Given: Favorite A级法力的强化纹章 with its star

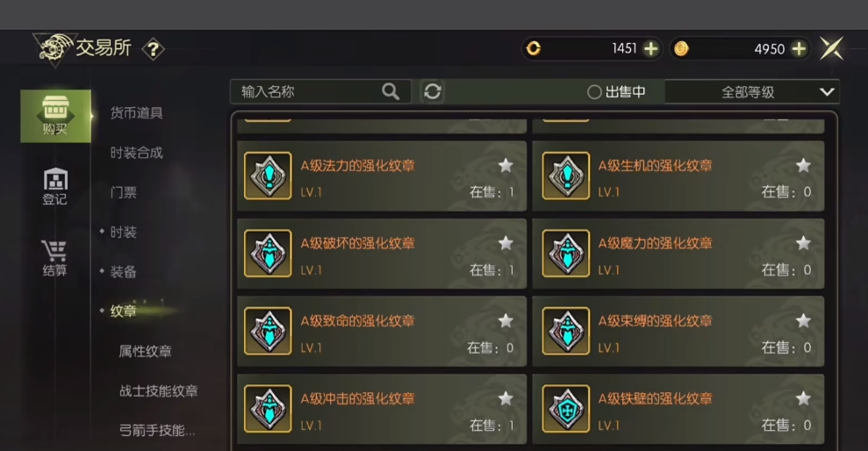Looking at the screenshot, I should (x=506, y=165).
